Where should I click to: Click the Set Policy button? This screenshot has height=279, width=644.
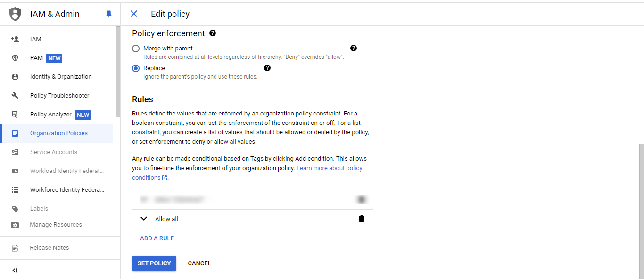154,263
